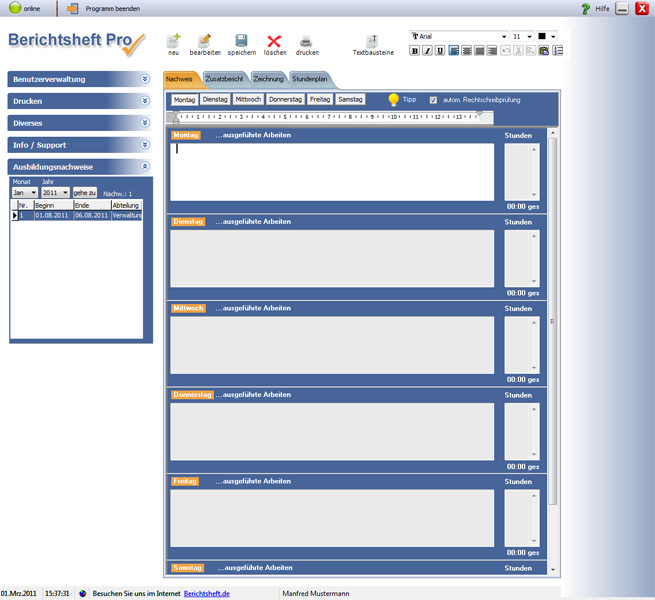Click the paste clipboard icon
Image resolution: width=655 pixels, height=600 pixels.
(x=544, y=51)
